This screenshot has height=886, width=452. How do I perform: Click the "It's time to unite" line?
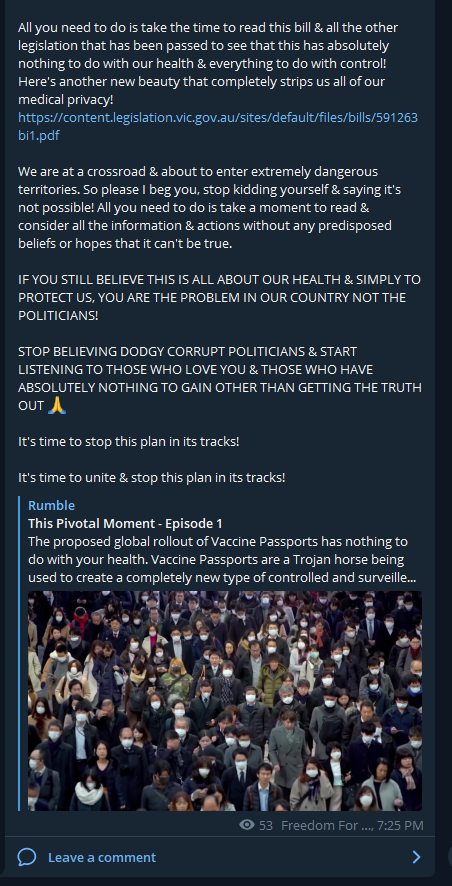151,477
